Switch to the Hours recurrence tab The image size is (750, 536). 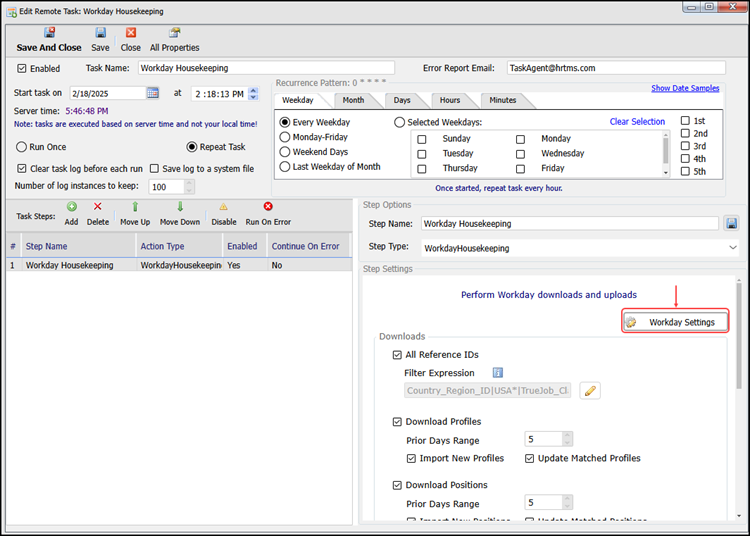coord(450,100)
